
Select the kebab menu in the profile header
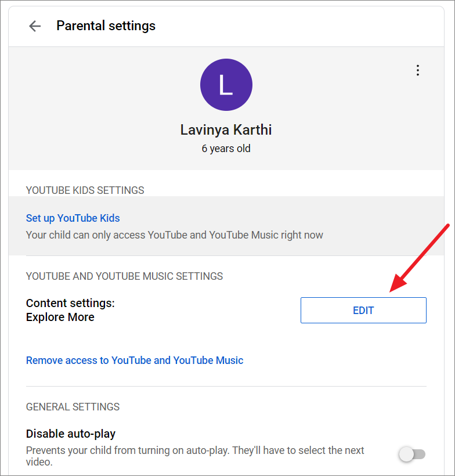[418, 70]
